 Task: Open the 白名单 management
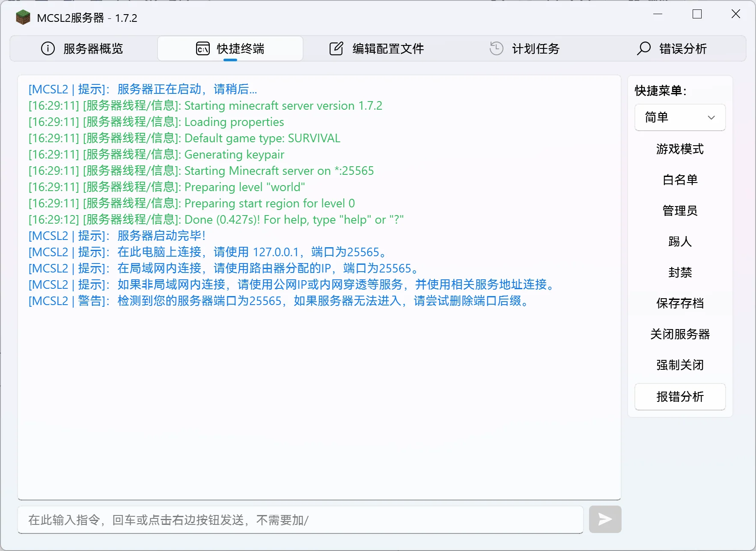(679, 180)
